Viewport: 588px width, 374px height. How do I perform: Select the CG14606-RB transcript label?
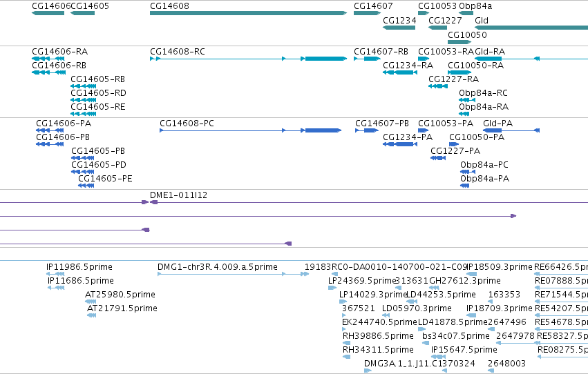coord(59,66)
